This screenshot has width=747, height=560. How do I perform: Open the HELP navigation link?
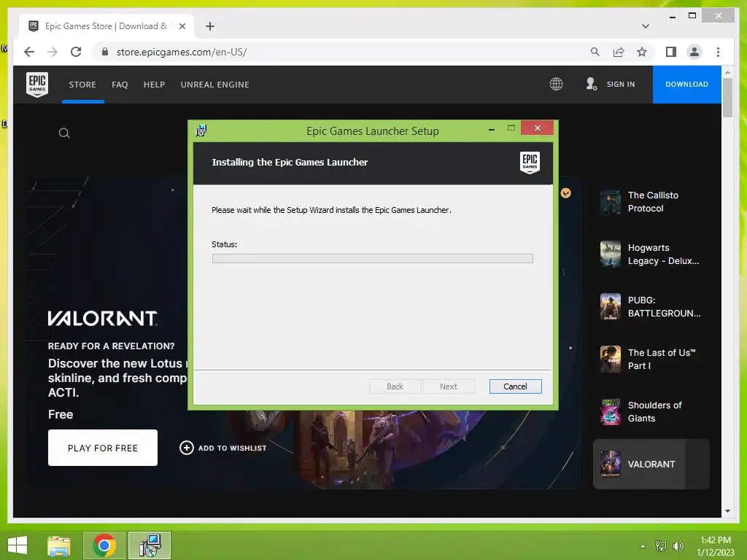click(154, 85)
